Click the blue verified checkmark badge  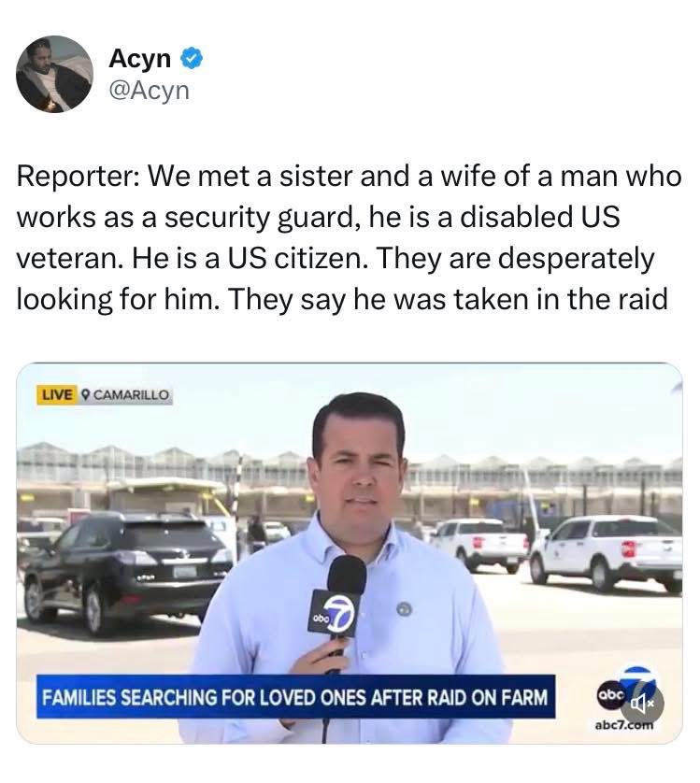pos(192,59)
